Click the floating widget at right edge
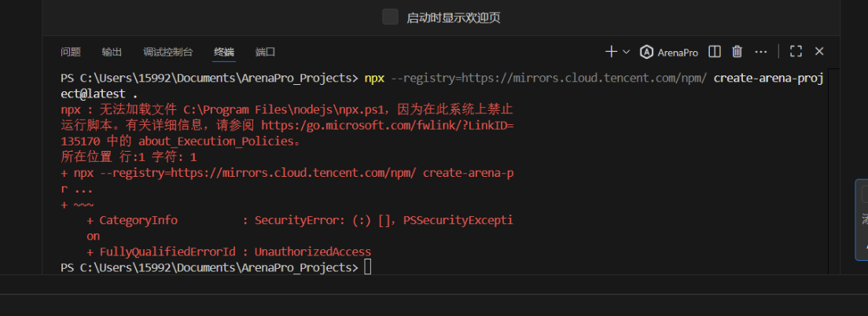 (862, 220)
